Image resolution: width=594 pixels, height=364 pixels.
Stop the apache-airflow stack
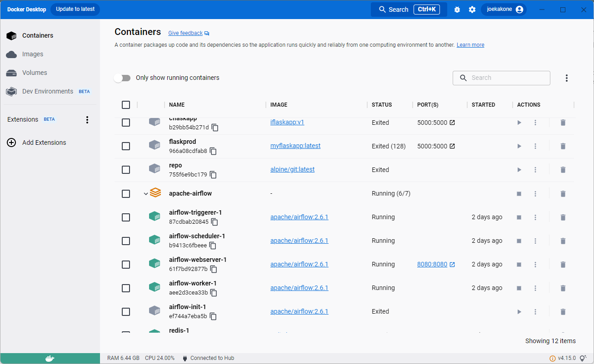coord(519,194)
